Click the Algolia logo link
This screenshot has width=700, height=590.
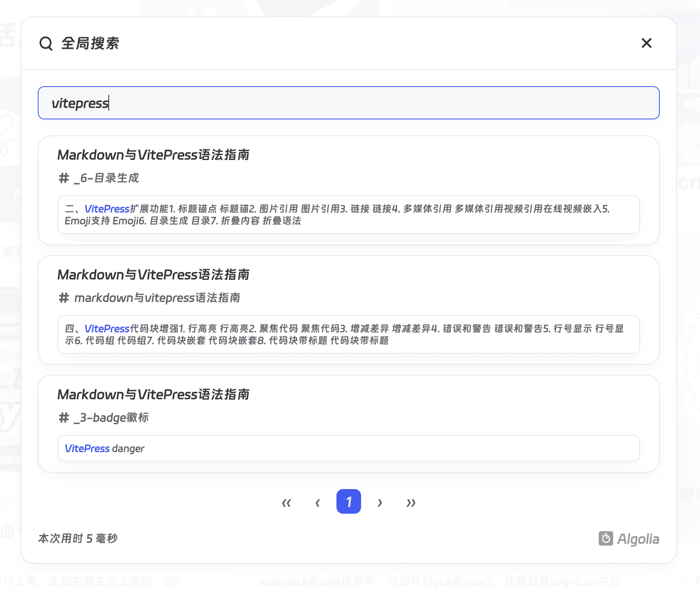pos(629,539)
